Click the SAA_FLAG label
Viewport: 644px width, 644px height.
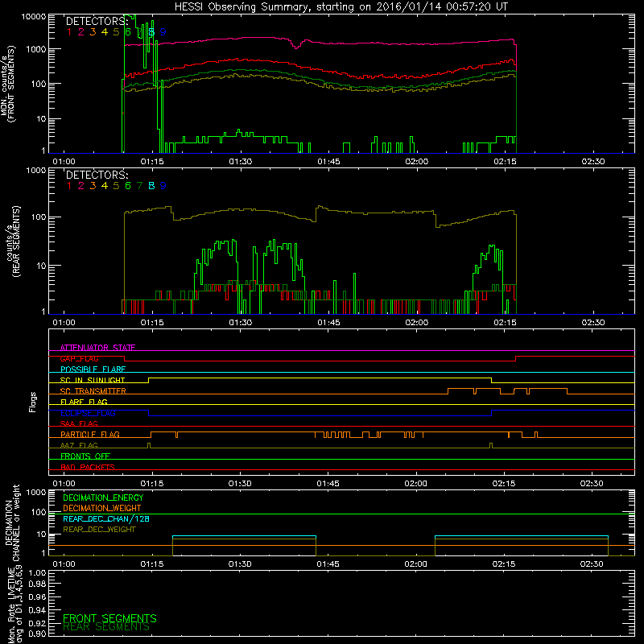point(79,423)
